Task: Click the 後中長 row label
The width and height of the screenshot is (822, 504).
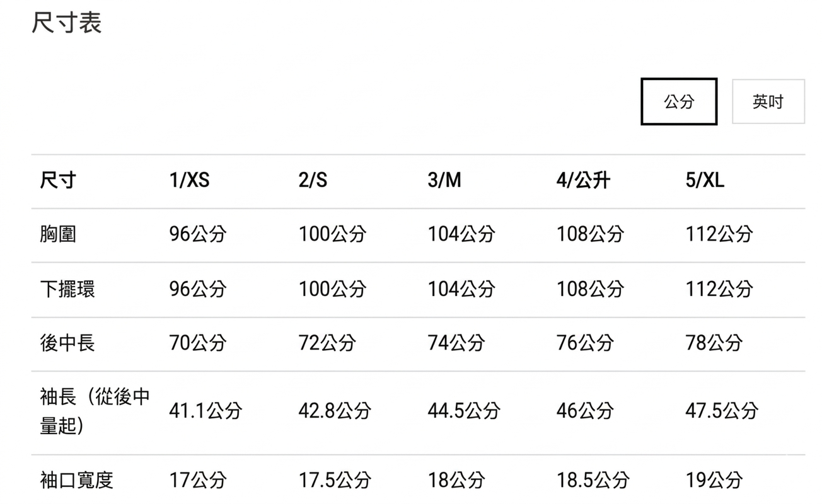Action: click(67, 343)
